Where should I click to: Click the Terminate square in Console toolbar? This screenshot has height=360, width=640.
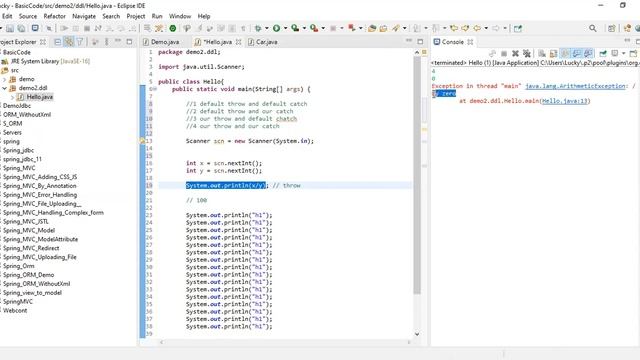pos(504,53)
